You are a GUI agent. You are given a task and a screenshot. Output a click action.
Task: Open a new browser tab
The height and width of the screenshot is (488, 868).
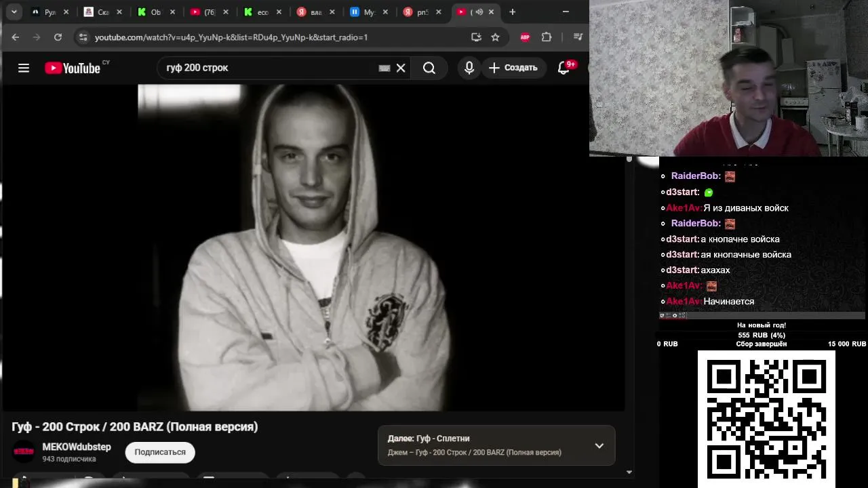(x=512, y=12)
